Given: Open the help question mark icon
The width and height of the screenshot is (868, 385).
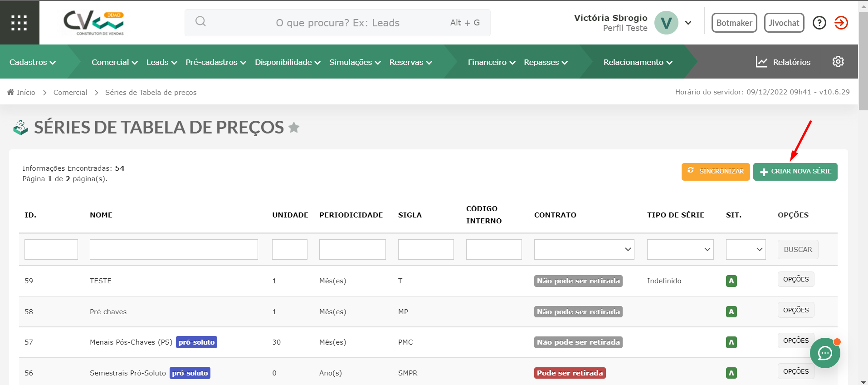Looking at the screenshot, I should 819,23.
